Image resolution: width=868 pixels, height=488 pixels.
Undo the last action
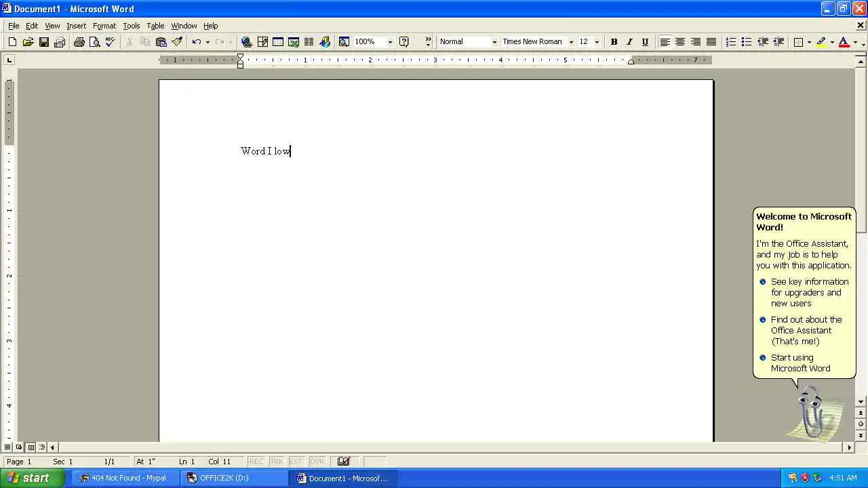coord(196,42)
